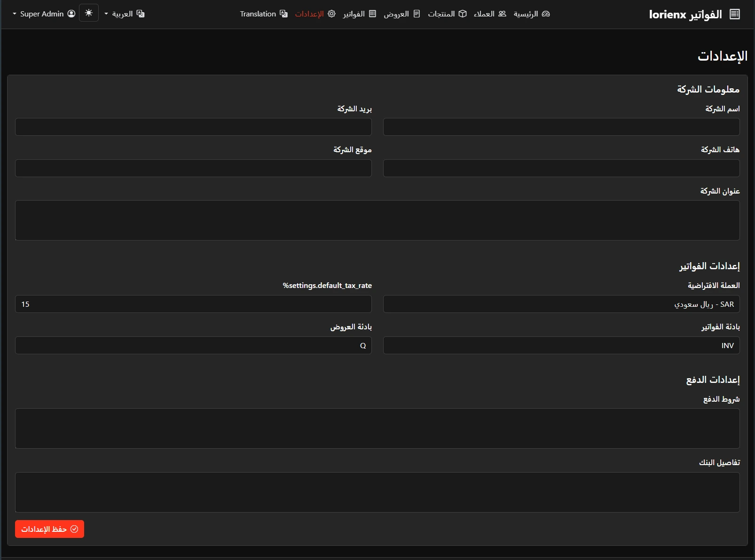
Task: Toggle light theme with sun button
Action: [89, 13]
